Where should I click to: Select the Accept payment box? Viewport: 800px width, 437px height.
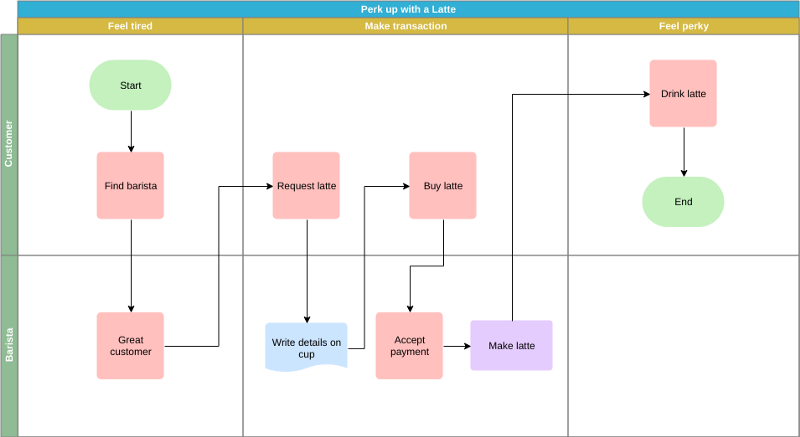[409, 345]
